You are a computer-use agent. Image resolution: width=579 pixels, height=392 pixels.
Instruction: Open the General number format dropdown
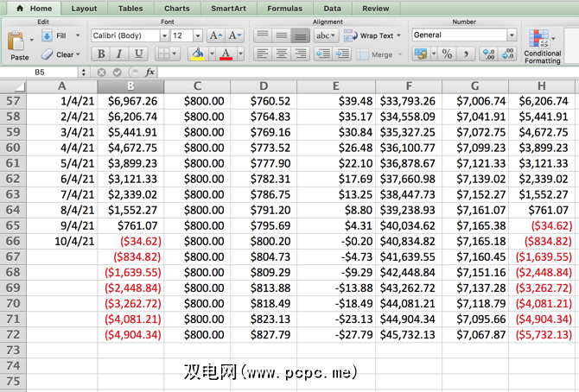(512, 35)
